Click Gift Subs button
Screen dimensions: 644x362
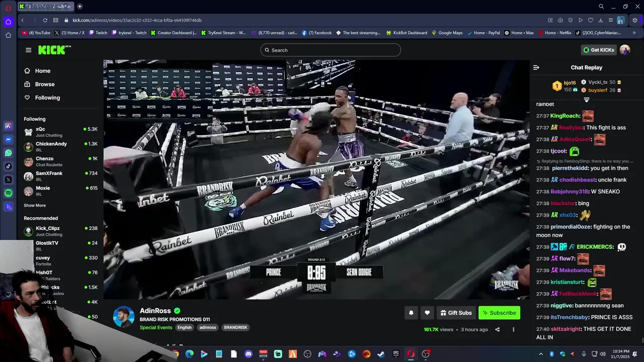(456, 313)
